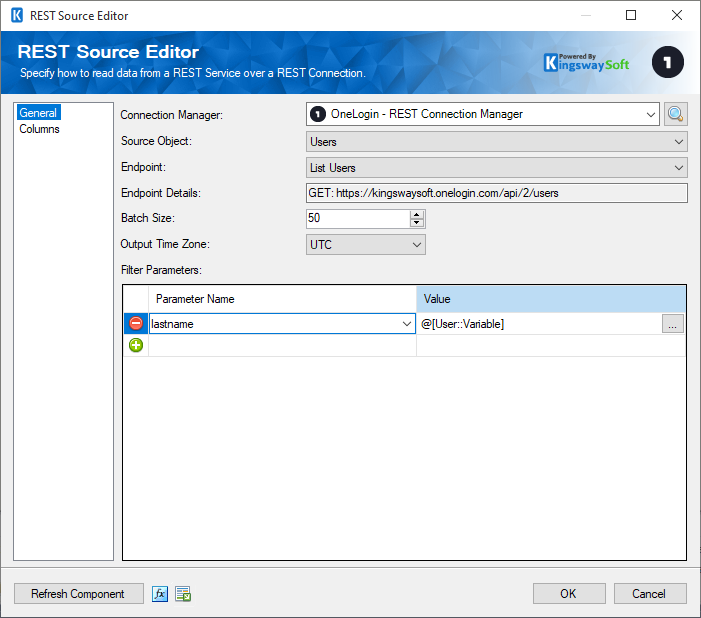Click the Filter Parameters label

tap(161, 270)
